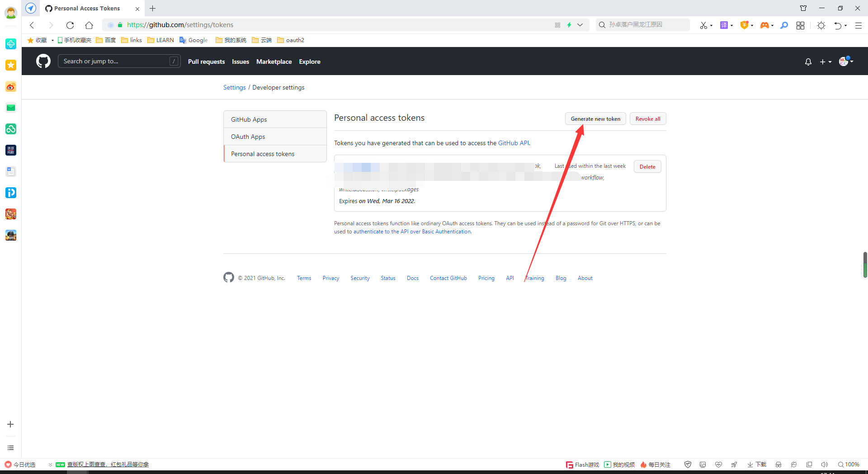The height and width of the screenshot is (474, 868).
Task: Open Marketplace in header
Action: (x=274, y=62)
